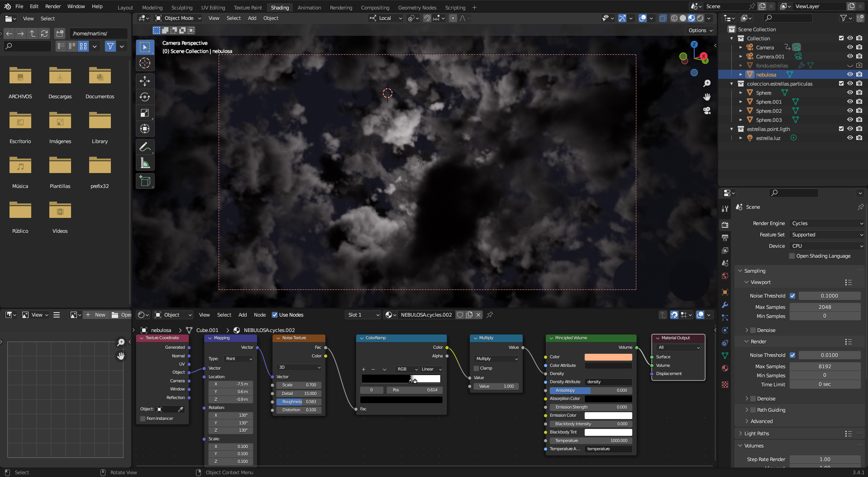Image resolution: width=868 pixels, height=477 pixels.
Task: Activate the Rotate tool
Action: (x=145, y=97)
